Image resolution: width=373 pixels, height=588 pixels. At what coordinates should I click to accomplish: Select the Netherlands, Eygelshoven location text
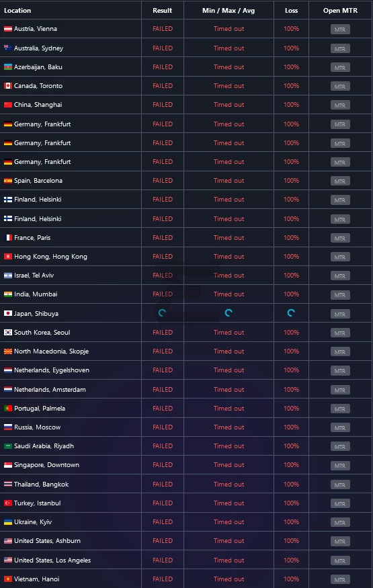click(52, 370)
